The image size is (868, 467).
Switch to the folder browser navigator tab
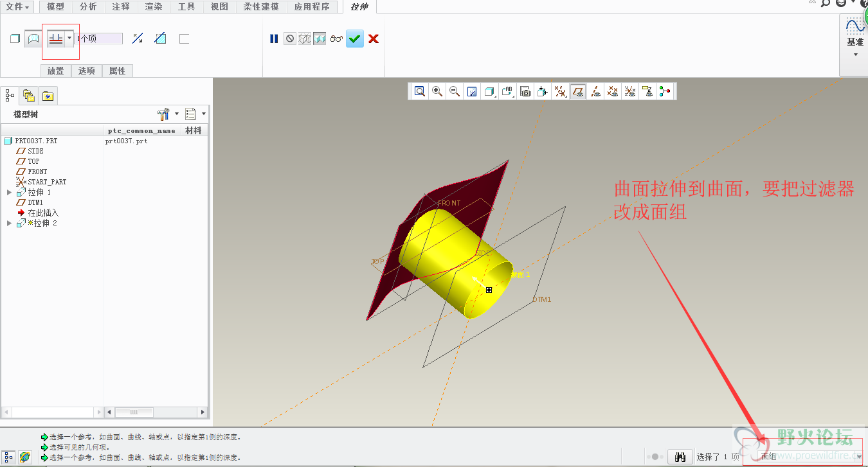point(29,96)
